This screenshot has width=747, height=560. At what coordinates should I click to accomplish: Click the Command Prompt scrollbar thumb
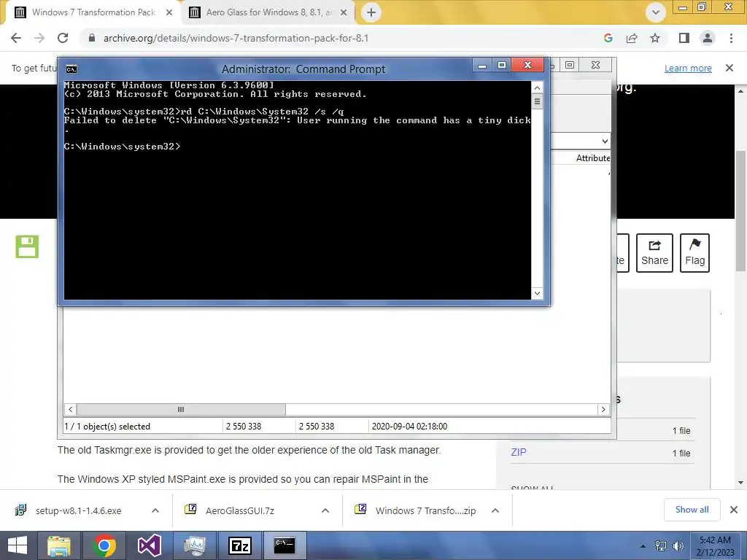tap(537, 101)
